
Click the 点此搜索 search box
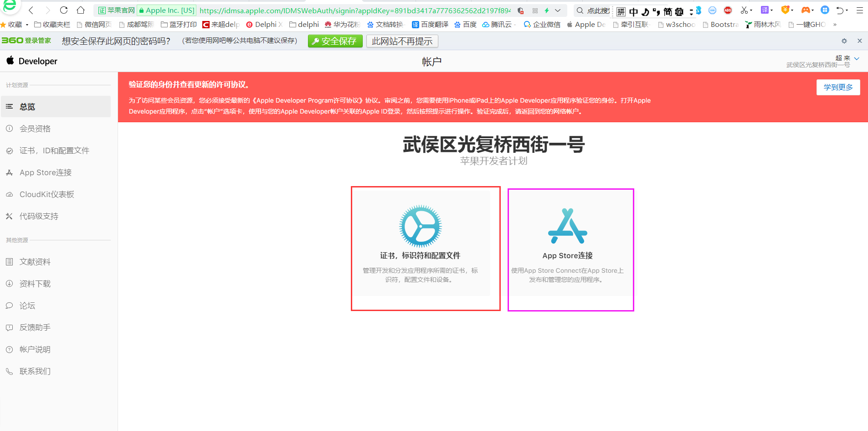[598, 10]
